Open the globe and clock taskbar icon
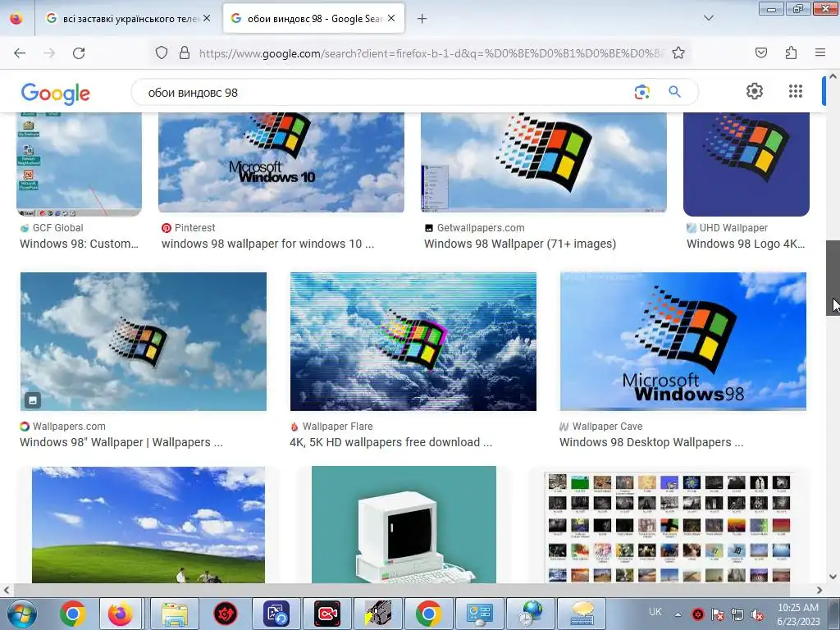 point(531,614)
